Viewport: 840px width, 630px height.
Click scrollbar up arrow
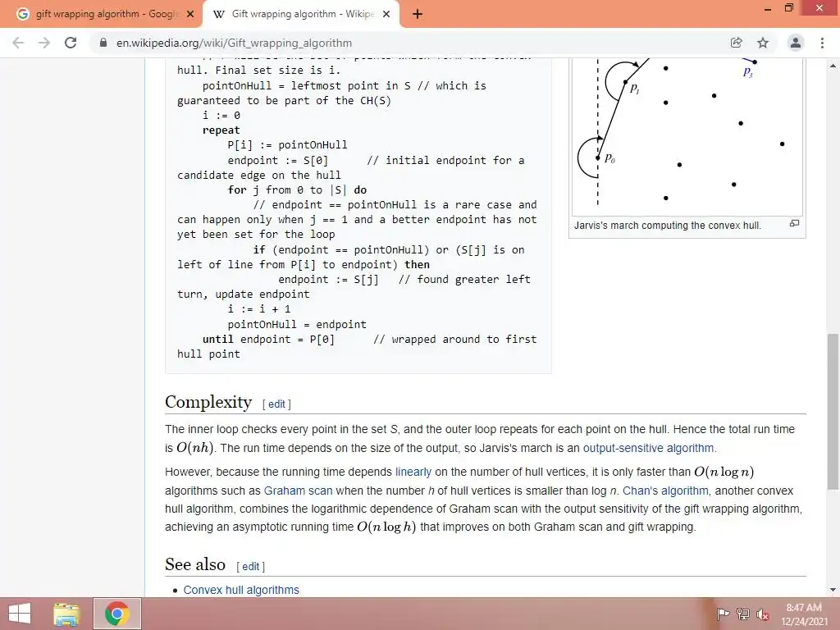click(x=833, y=66)
